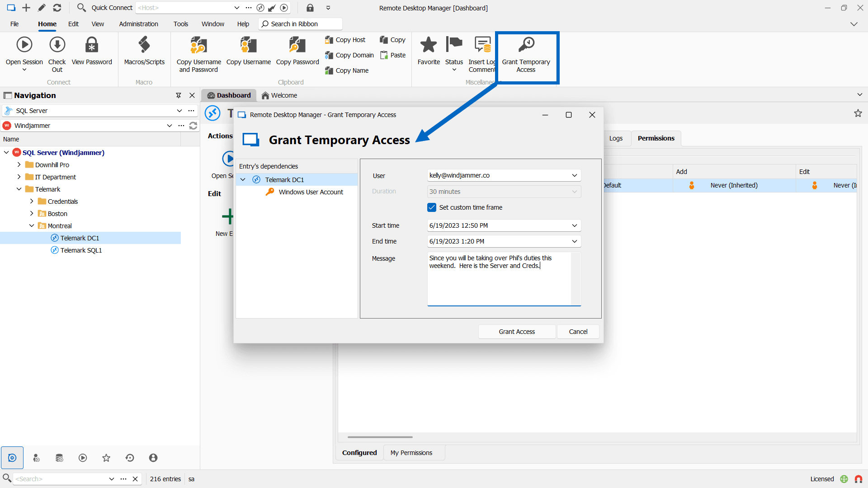Click the Copy Host clipboard icon
This screenshot has width=868, height=488.
click(x=329, y=40)
